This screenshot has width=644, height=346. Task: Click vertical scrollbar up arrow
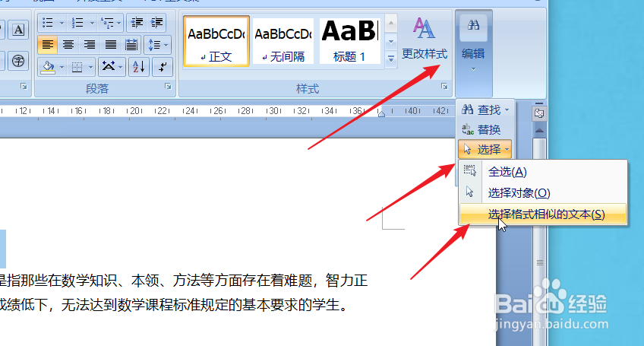pyautogui.click(x=539, y=131)
